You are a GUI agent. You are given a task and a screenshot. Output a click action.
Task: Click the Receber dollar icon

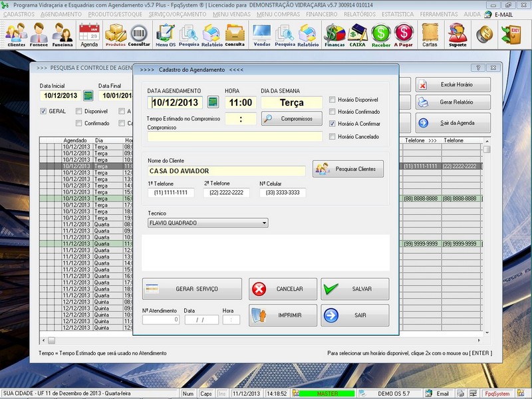(x=381, y=35)
